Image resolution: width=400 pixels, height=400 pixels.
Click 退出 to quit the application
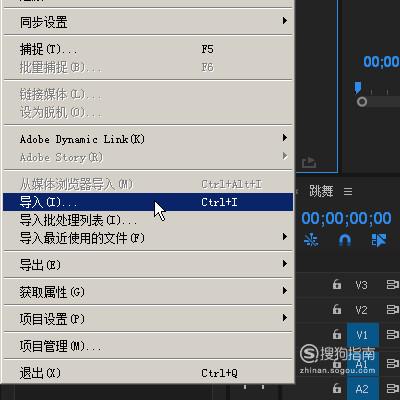(x=148, y=373)
